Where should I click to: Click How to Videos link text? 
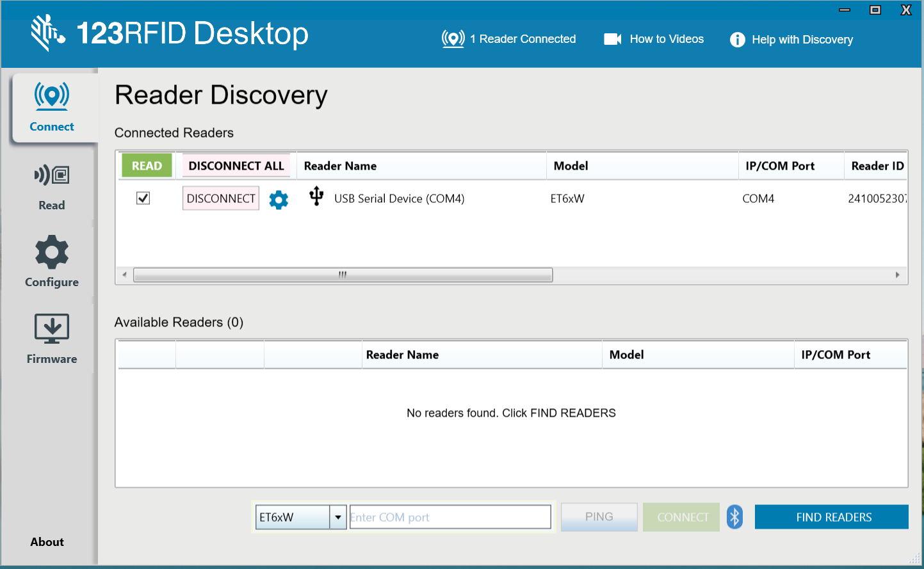tap(667, 39)
